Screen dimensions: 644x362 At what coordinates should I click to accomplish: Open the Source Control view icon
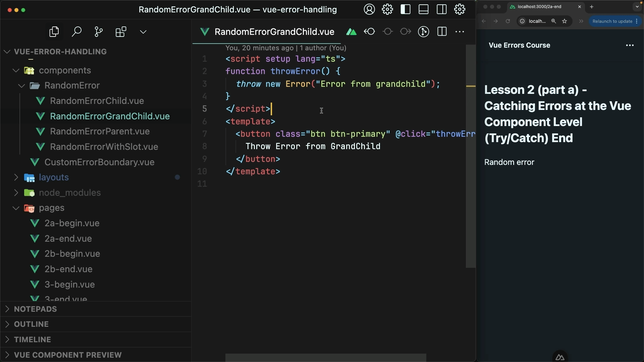(99, 32)
